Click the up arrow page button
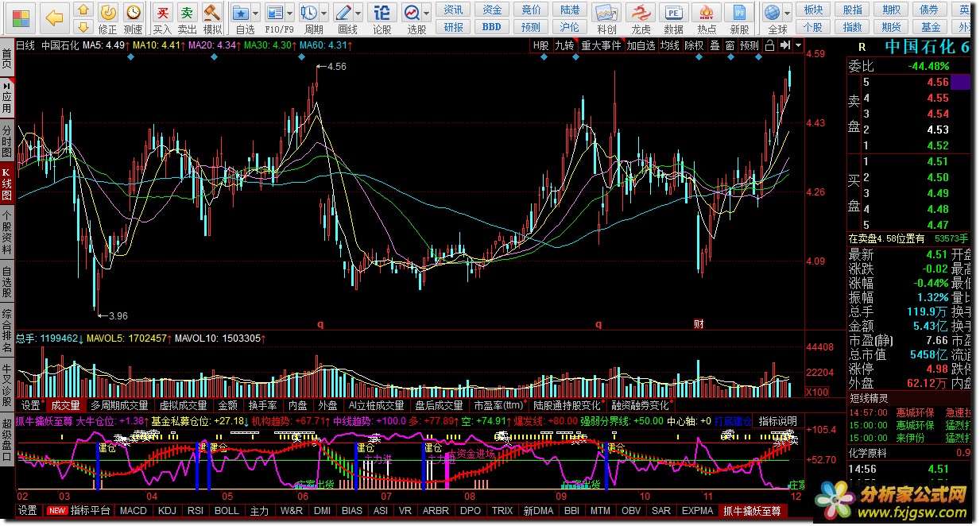This screenshot has height=526, width=980. coord(83,10)
